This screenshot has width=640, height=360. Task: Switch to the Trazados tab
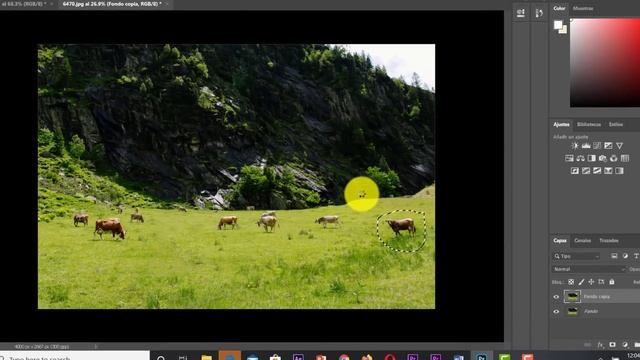[x=609, y=241]
